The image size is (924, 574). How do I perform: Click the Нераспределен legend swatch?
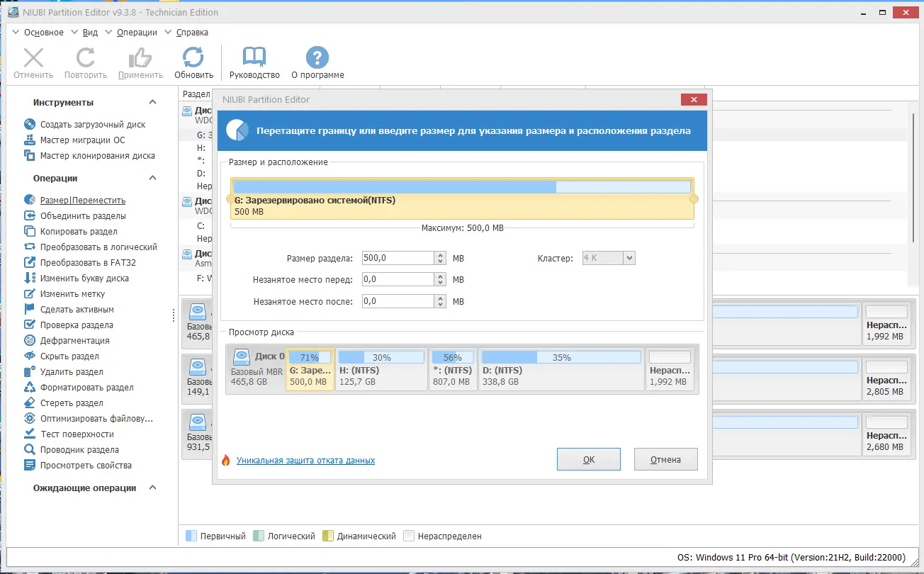409,536
